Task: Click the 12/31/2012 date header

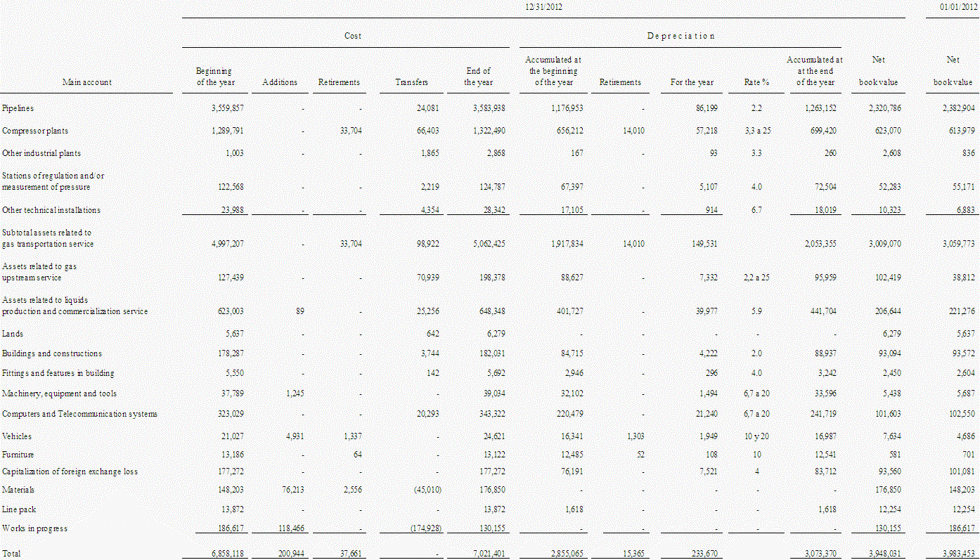Action: point(543,6)
